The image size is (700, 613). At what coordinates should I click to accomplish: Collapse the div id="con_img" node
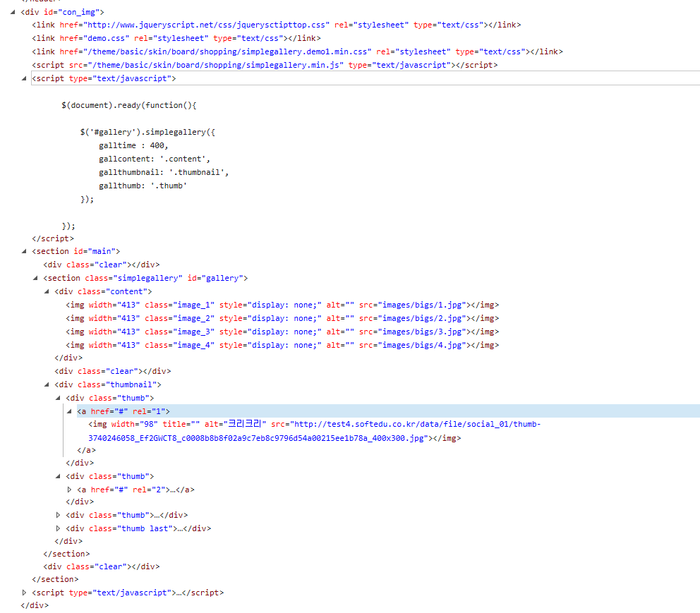click(x=13, y=12)
